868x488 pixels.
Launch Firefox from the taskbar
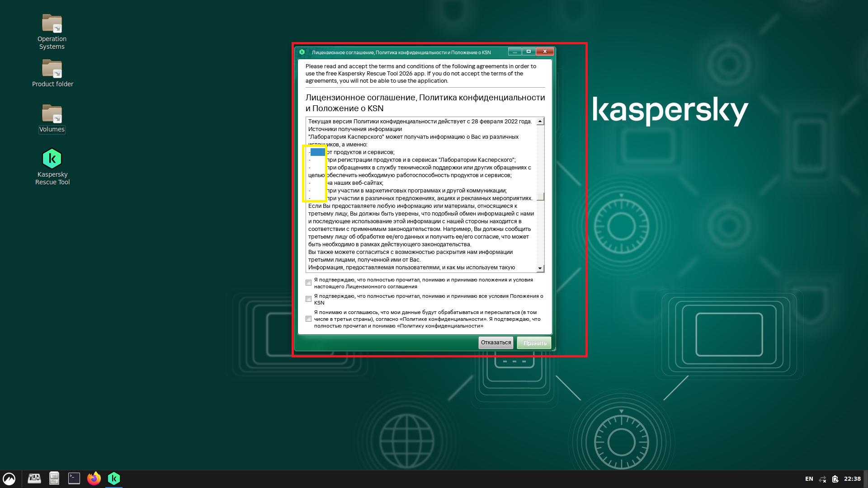coord(94,479)
